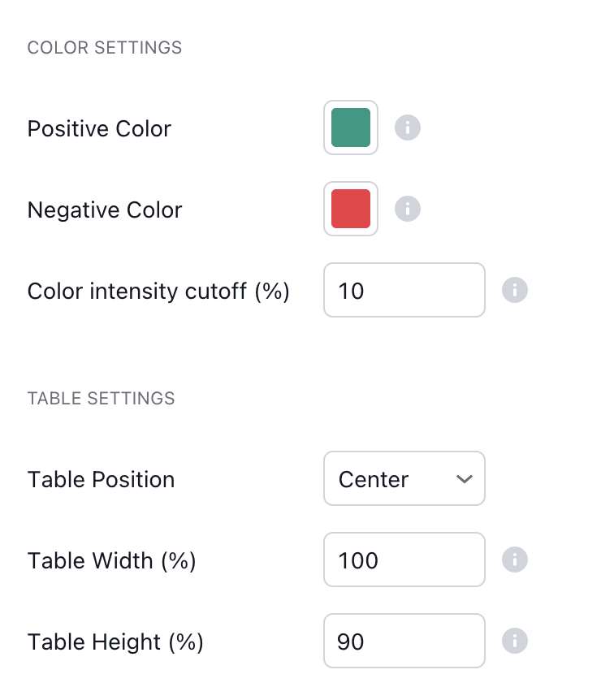Show the Table Width info tooltip icon
This screenshot has height=700, width=601.
[x=515, y=560]
